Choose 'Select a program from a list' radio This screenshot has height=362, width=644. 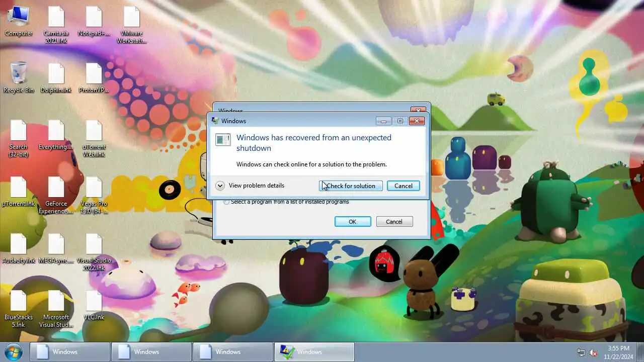point(226,202)
